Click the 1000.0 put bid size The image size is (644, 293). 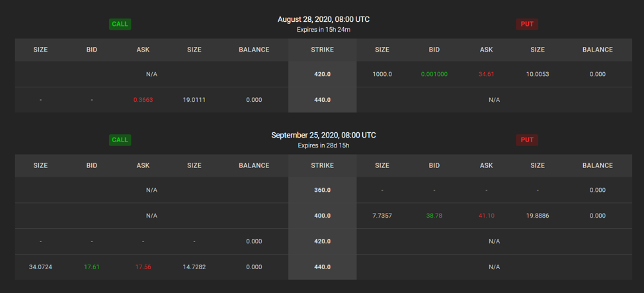point(382,74)
